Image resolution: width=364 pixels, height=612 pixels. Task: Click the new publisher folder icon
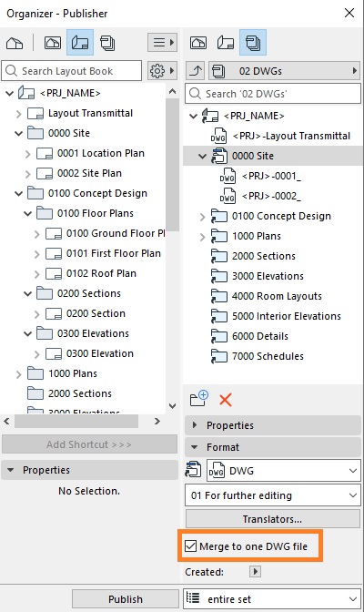[199, 399]
